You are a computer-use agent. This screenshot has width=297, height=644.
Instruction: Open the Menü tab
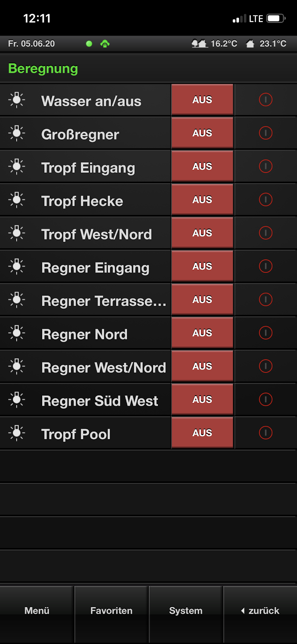(x=37, y=611)
